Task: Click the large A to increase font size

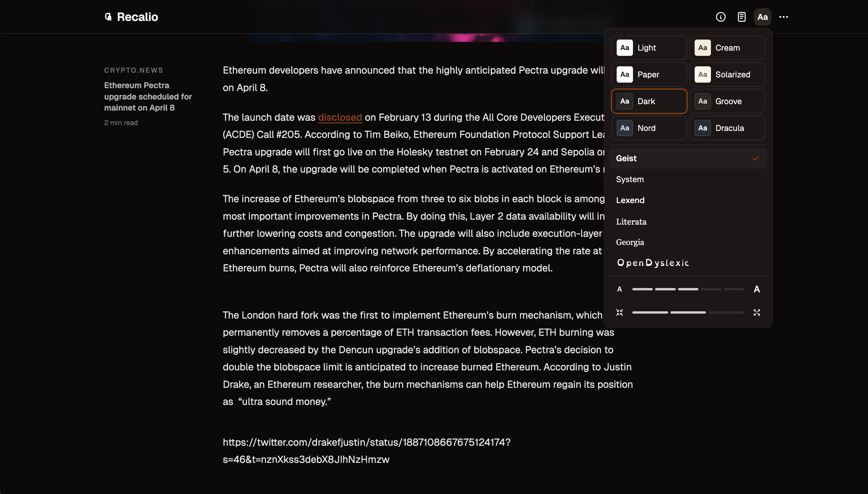Action: pos(757,289)
